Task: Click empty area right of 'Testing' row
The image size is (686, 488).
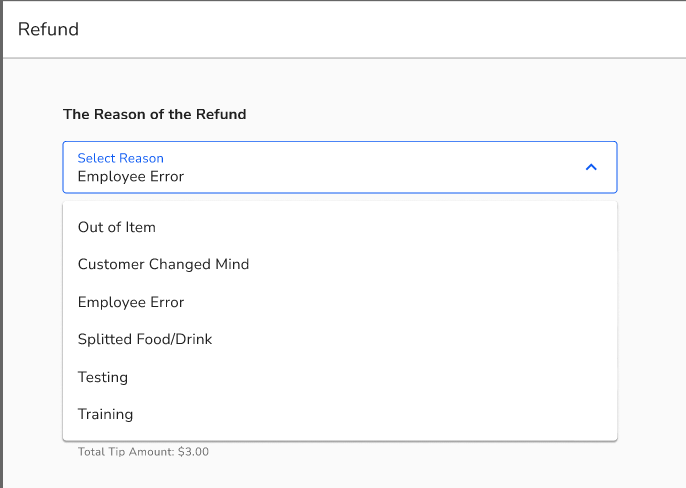Action: (x=400, y=377)
